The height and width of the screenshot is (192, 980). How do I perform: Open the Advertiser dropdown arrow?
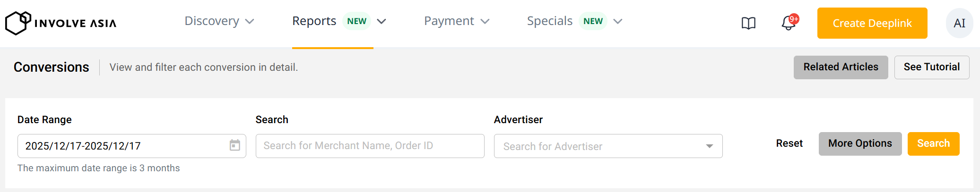coord(709,146)
